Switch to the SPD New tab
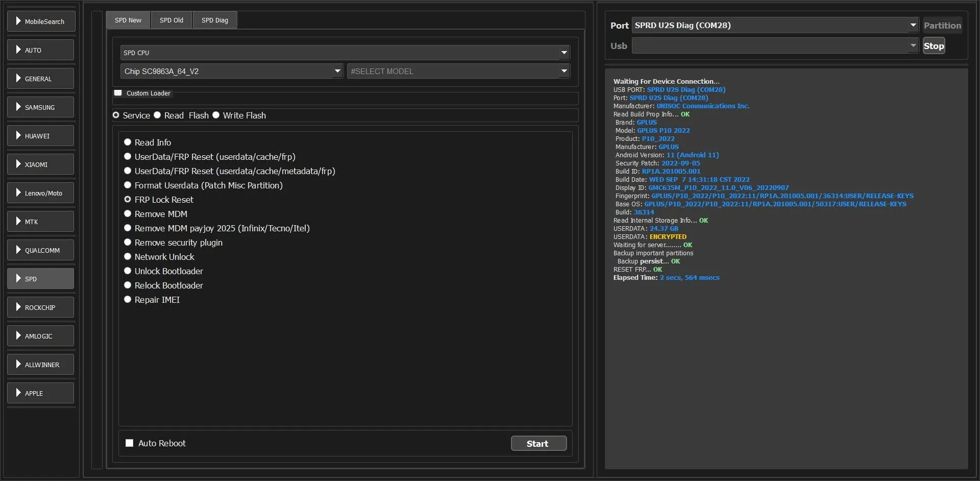Image resolution: width=980 pixels, height=481 pixels. (x=128, y=20)
